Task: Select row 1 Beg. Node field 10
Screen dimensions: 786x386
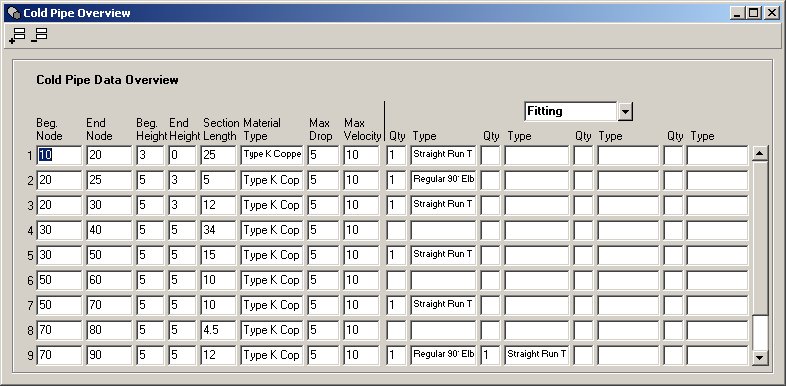Action: point(59,155)
